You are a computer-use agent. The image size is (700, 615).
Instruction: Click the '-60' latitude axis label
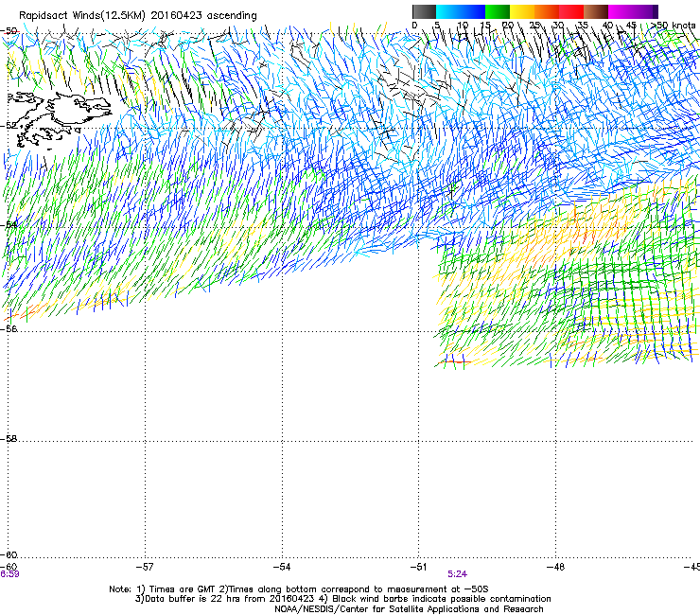tap(9, 555)
